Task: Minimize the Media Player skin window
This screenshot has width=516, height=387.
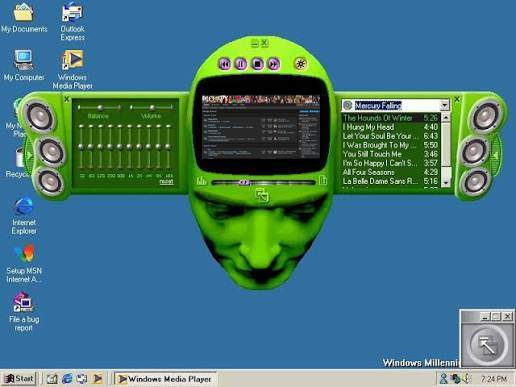Action: [255, 43]
